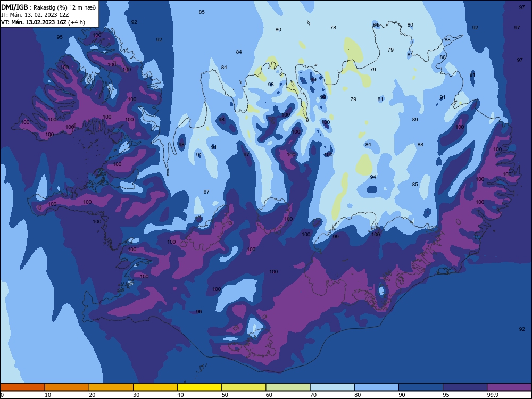
Task: Click the legend tick label '99.9'
Action: click(492, 395)
